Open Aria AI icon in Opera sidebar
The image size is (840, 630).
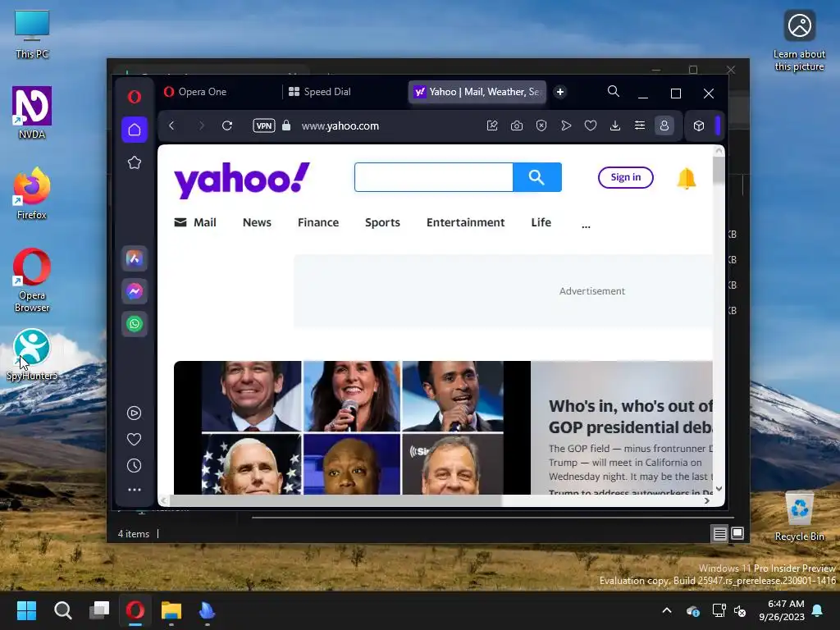pyautogui.click(x=135, y=258)
